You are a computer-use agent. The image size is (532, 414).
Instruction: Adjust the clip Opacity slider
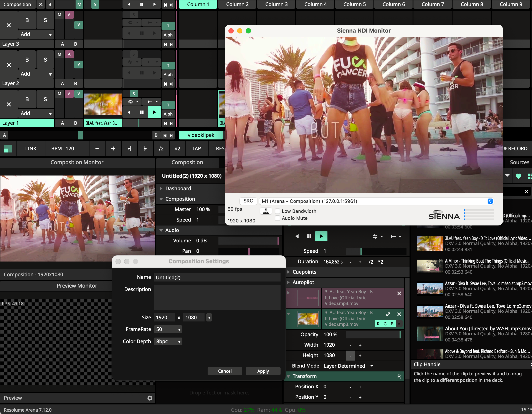point(373,335)
